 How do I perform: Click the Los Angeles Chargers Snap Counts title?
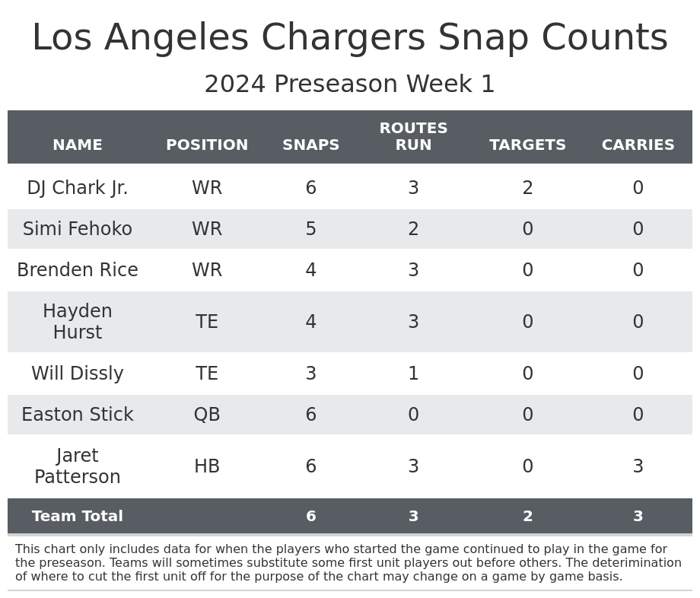(350, 38)
